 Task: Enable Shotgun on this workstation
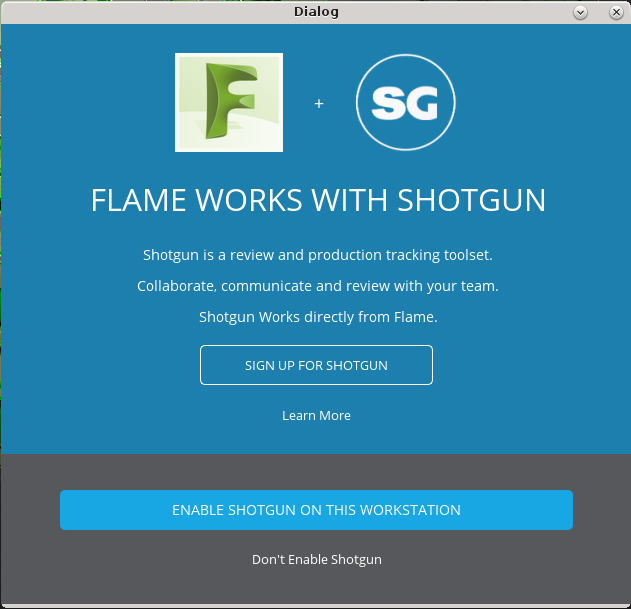[x=316, y=510]
